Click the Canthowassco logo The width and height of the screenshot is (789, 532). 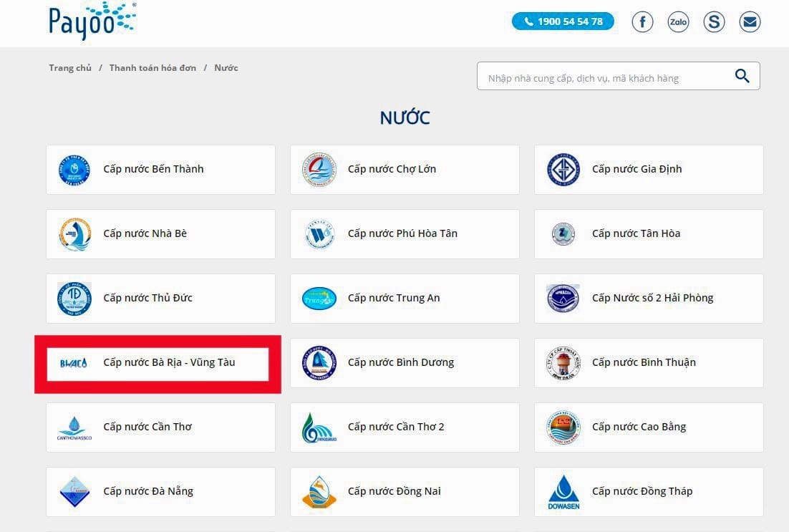point(74,427)
